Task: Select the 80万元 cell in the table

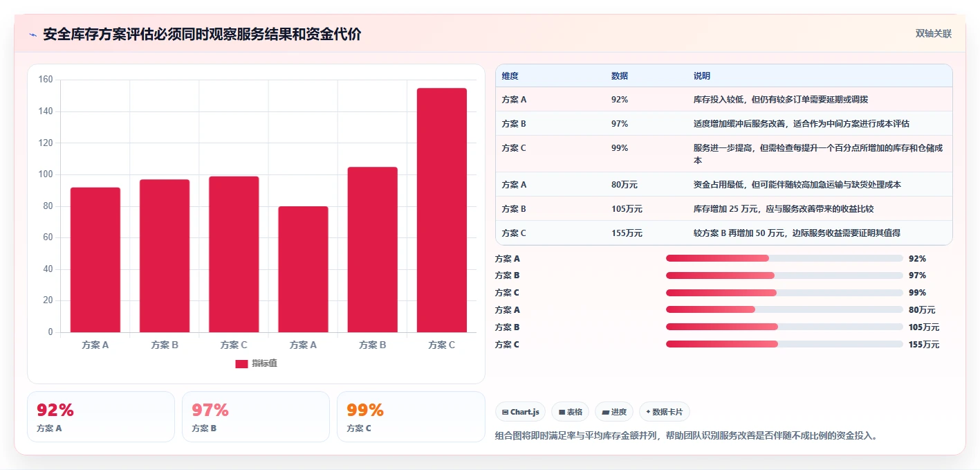Action: [x=625, y=185]
